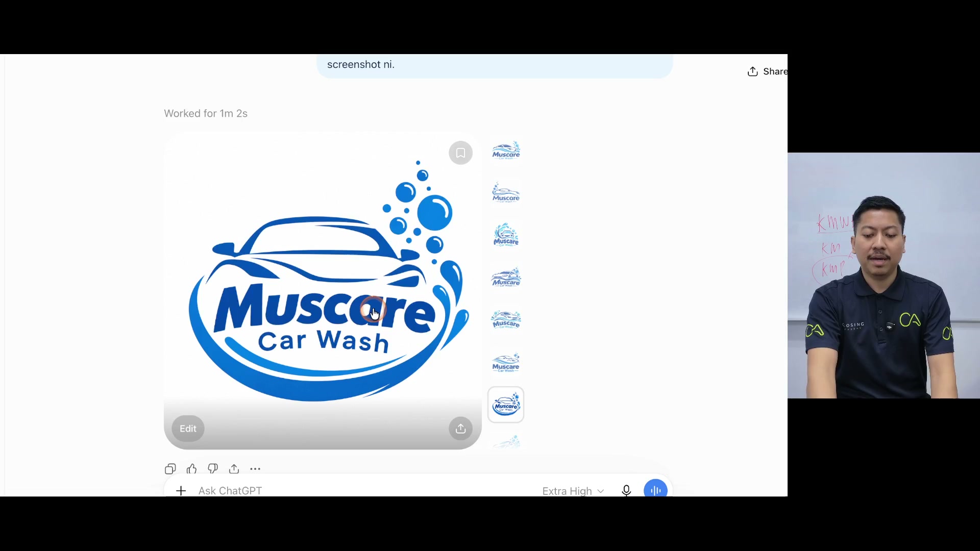The width and height of the screenshot is (980, 551).
Task: Open the more options ellipsis menu
Action: coord(255,469)
